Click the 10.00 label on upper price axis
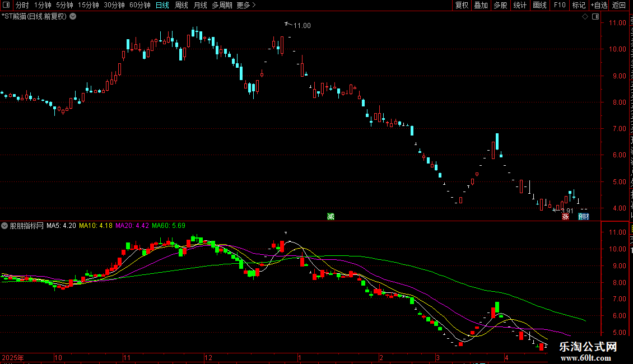 pos(617,49)
